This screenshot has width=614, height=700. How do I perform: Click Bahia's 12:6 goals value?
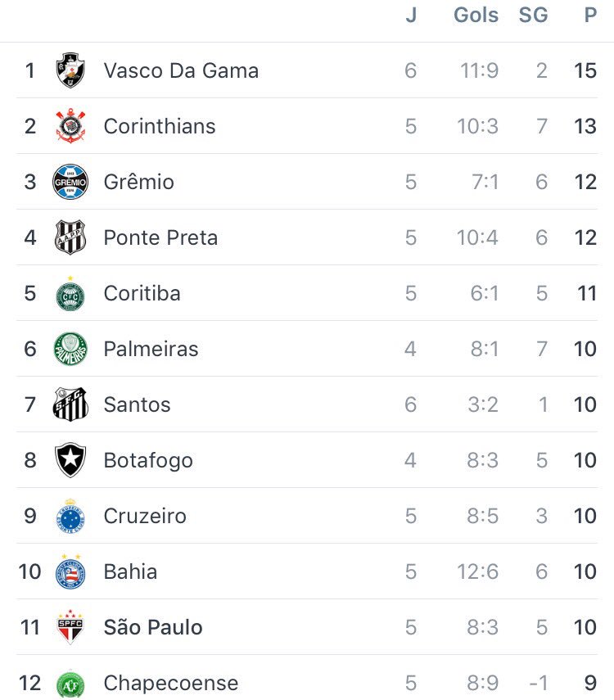(x=478, y=571)
